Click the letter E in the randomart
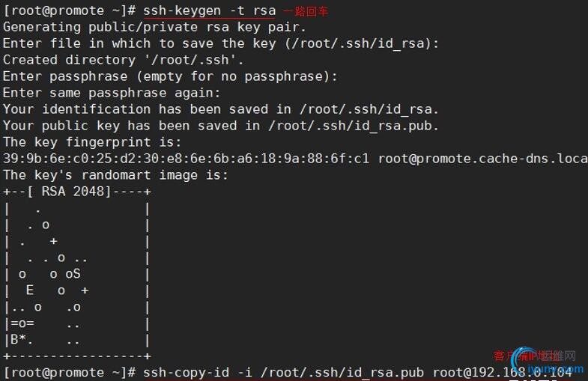 point(30,290)
